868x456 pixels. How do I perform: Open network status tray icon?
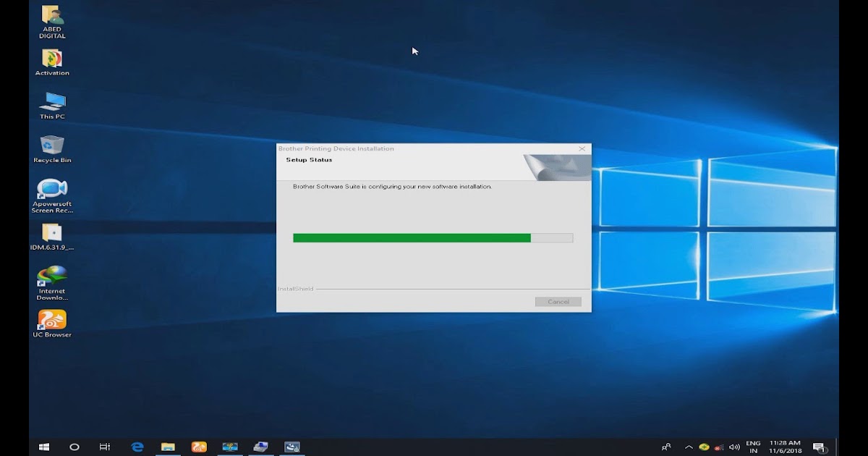coord(719,447)
